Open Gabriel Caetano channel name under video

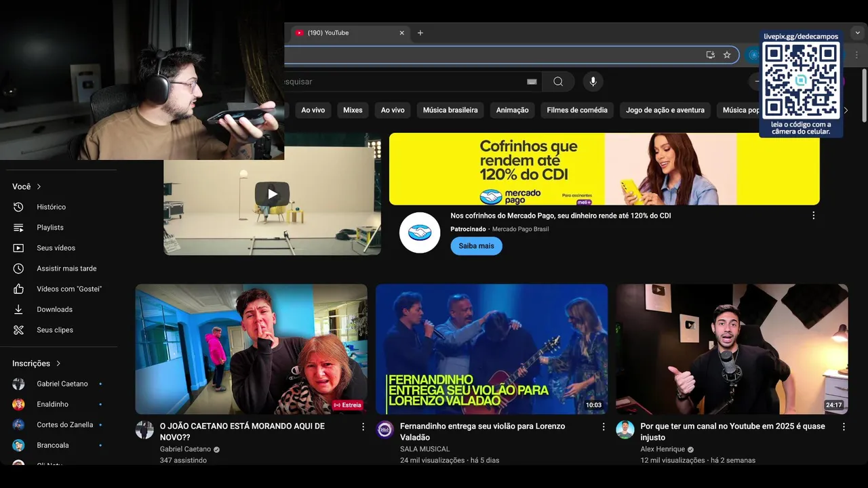[x=185, y=449]
